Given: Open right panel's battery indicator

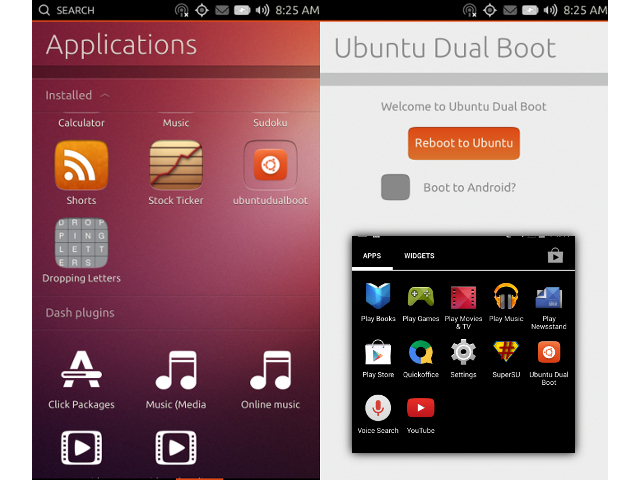Looking at the screenshot, I should pos(530,10).
